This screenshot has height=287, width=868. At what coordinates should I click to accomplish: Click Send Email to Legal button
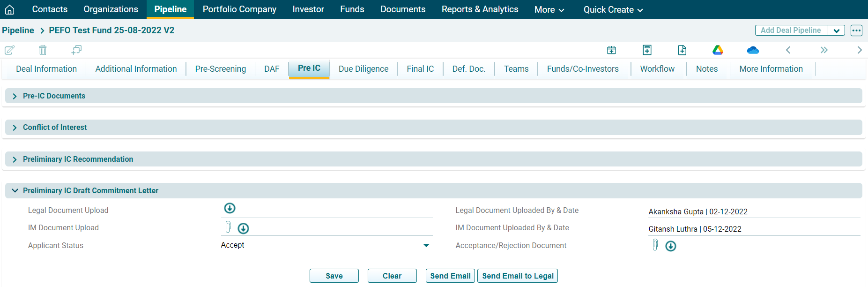[x=518, y=276]
